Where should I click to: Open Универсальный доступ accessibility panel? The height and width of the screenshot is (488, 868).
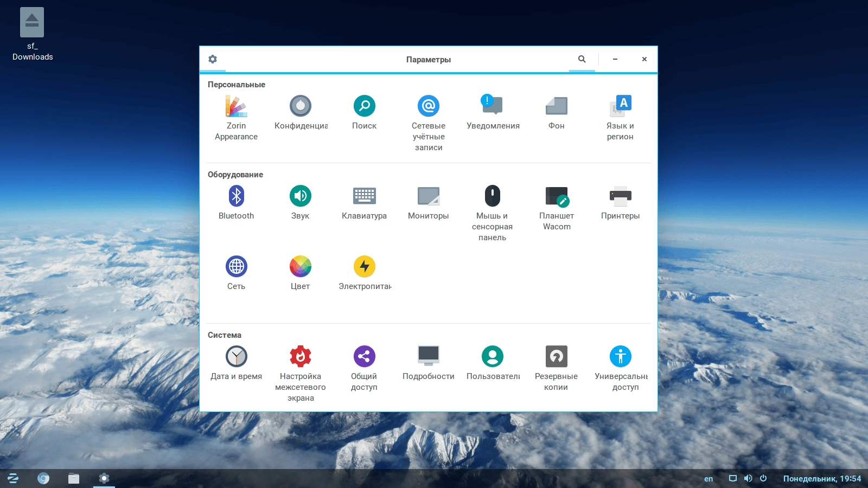(x=621, y=368)
